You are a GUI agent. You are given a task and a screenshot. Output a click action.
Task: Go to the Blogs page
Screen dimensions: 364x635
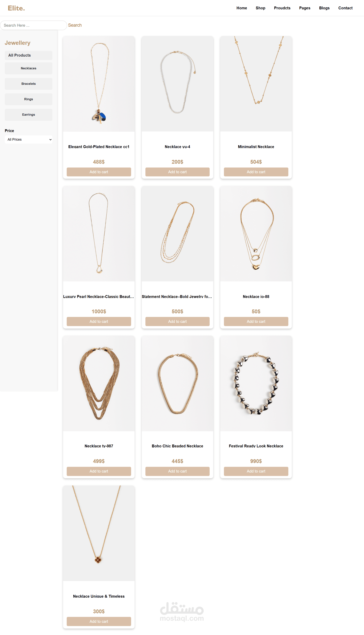tap(324, 8)
